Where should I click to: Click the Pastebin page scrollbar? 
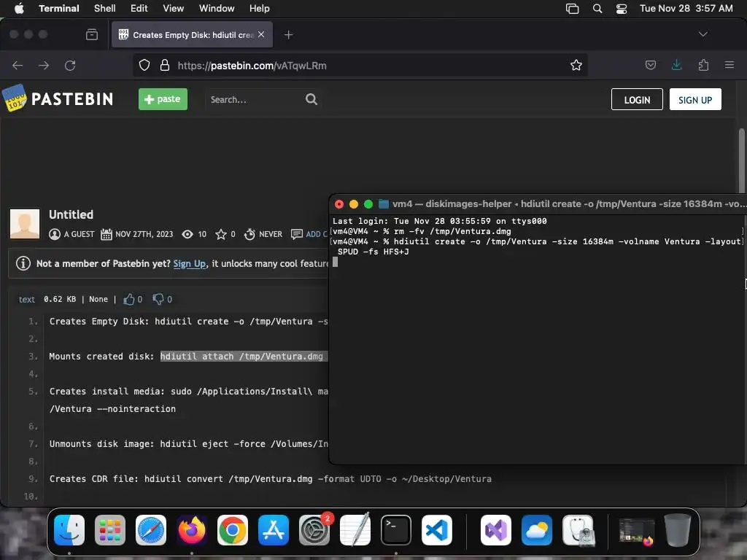[x=742, y=160]
